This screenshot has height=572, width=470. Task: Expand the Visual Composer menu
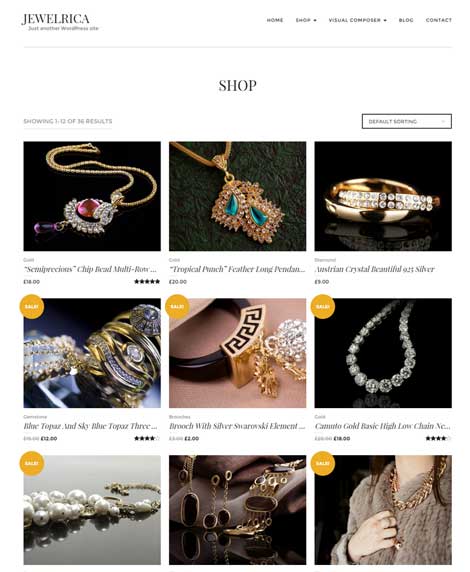point(358,20)
